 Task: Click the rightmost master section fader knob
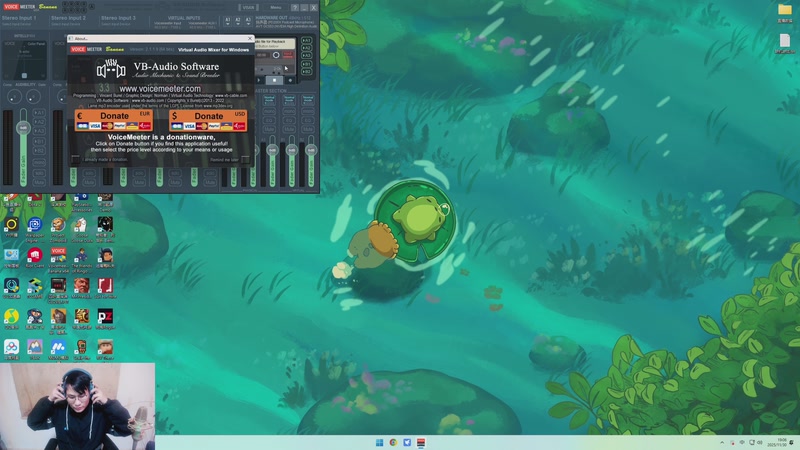tap(311, 150)
